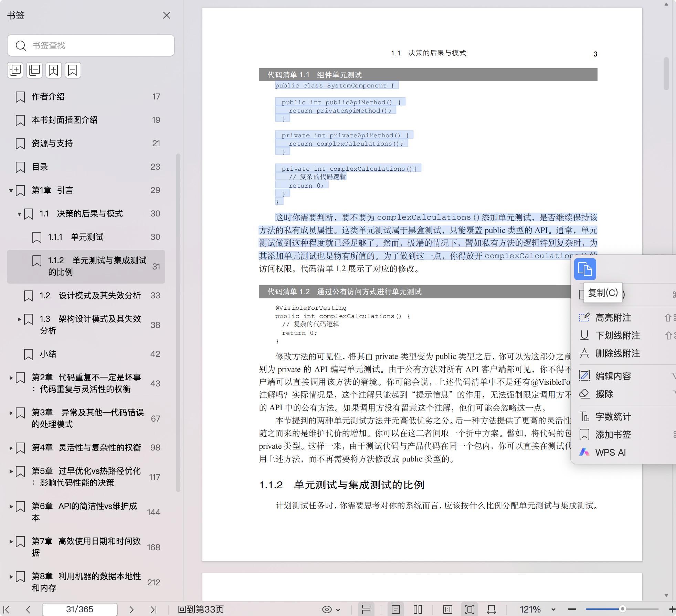
Task: Click the zoom slider handle
Action: pyautogui.click(x=622, y=609)
